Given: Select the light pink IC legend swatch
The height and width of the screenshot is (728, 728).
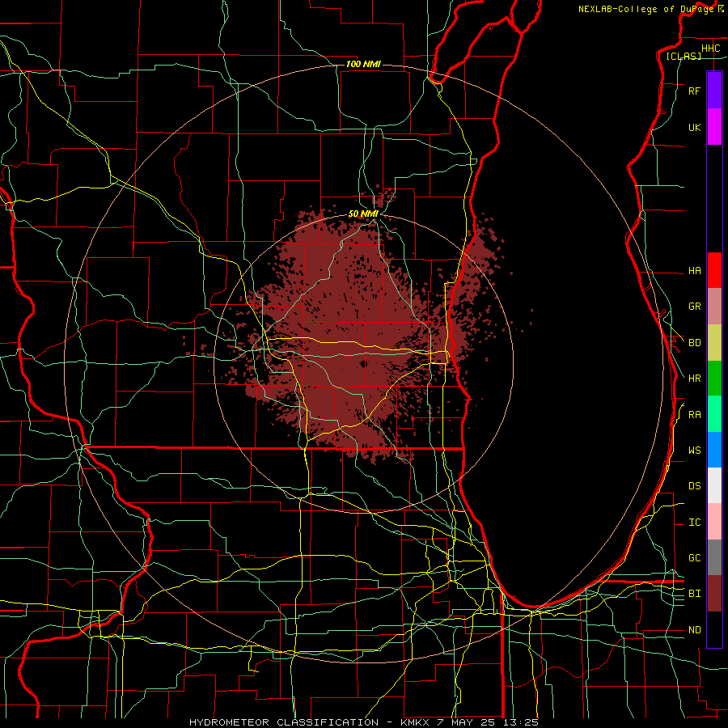Looking at the screenshot, I should (x=714, y=522).
